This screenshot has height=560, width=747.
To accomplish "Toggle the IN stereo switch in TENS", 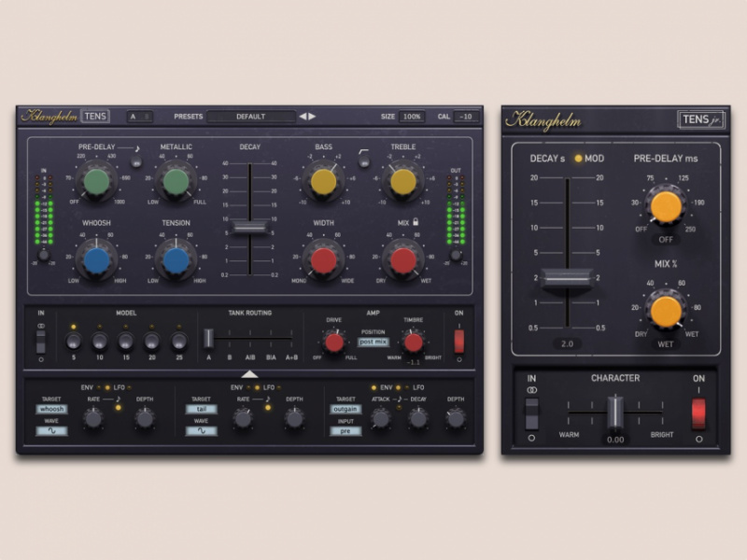I will tap(41, 342).
